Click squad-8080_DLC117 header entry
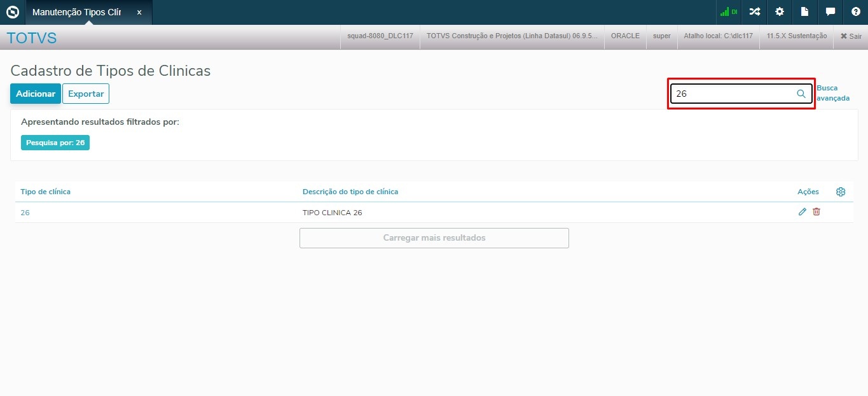Viewport: 868px width, 396px height. click(x=380, y=36)
